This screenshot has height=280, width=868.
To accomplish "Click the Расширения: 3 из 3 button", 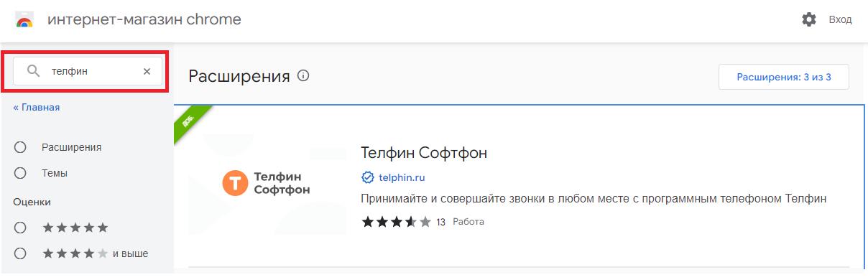I will click(x=784, y=77).
